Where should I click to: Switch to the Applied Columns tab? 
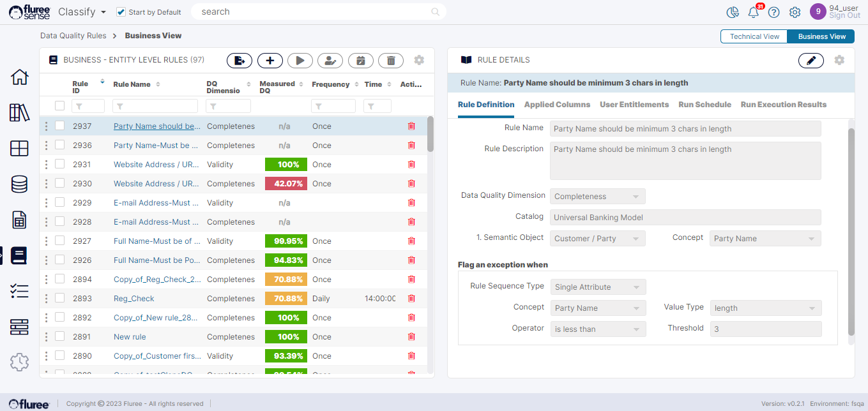557,105
